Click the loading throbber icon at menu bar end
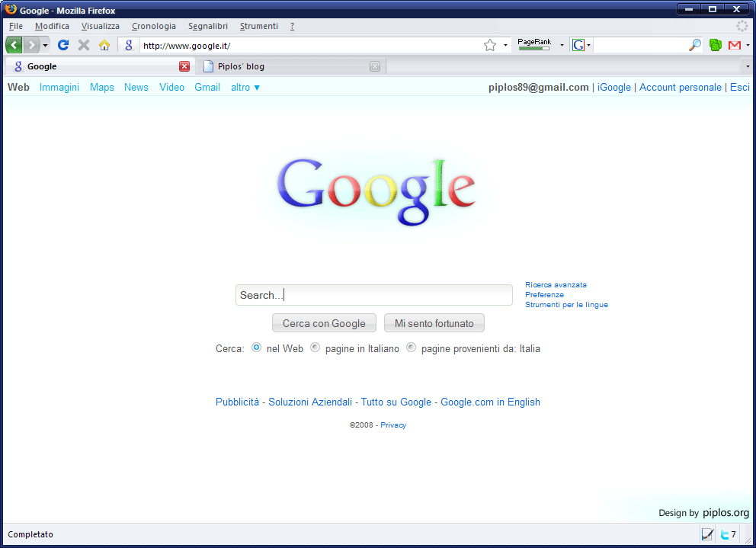This screenshot has width=756, height=548. pos(742,26)
